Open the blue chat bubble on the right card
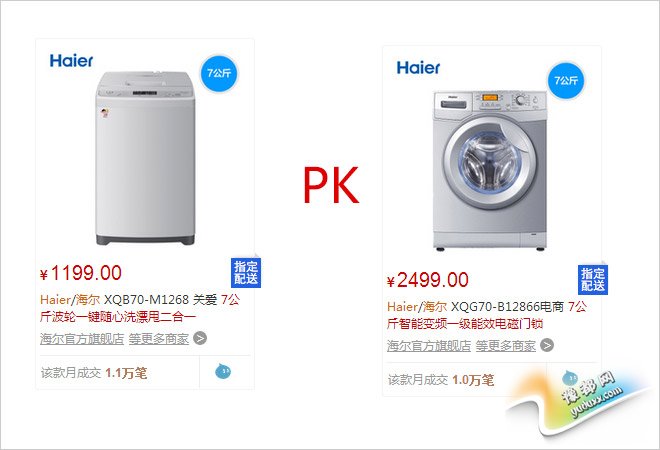This screenshot has width=660, height=450. [x=570, y=378]
